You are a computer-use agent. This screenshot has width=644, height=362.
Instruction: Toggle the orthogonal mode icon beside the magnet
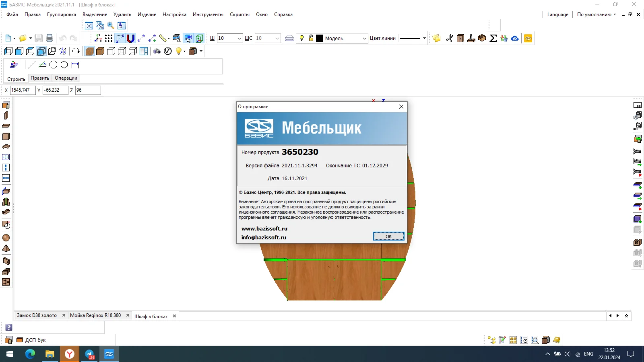click(120, 38)
